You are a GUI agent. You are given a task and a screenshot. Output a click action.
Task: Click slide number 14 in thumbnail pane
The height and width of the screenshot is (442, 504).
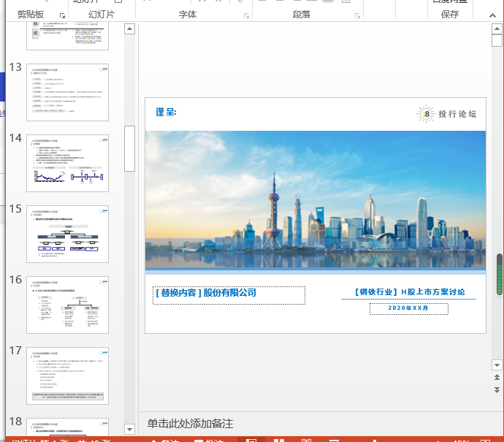click(x=15, y=138)
